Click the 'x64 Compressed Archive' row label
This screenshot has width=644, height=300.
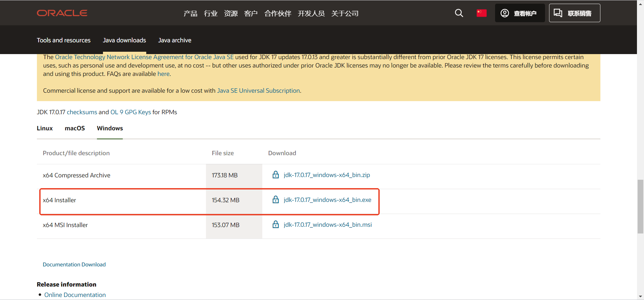[x=76, y=175]
